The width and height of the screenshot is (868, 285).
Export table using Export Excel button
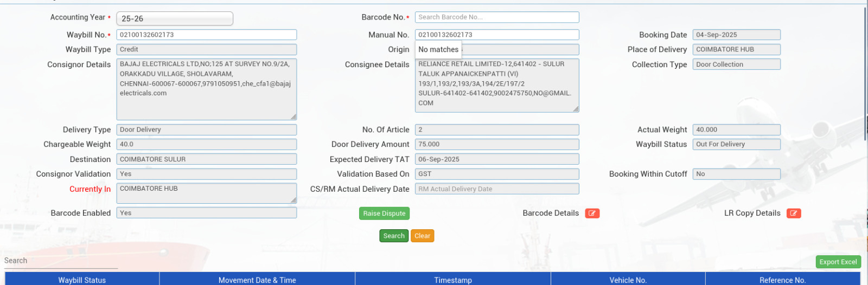coord(838,262)
